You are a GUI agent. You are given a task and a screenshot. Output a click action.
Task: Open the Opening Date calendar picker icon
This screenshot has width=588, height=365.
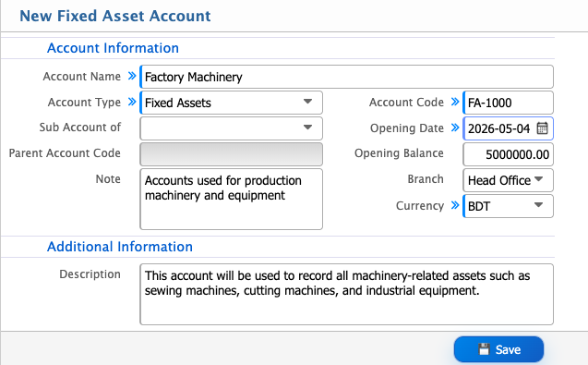point(542,128)
